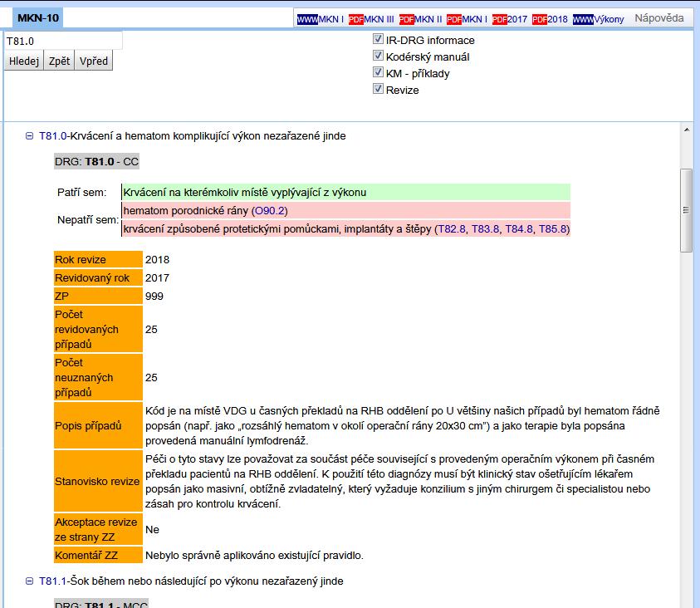Click the 'Popis případů' label cell
700x608 pixels.
coord(98,425)
